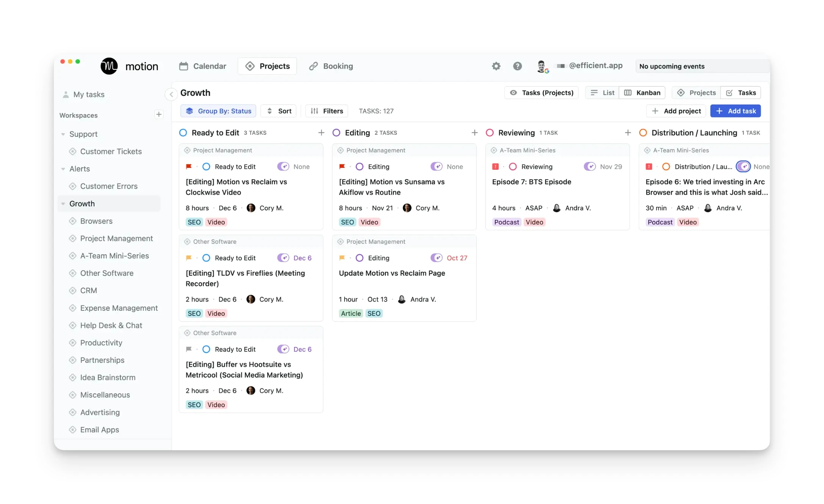Collapse sidebar with the chevron arrow button
Viewport: 824px width, 504px height.
coord(171,94)
